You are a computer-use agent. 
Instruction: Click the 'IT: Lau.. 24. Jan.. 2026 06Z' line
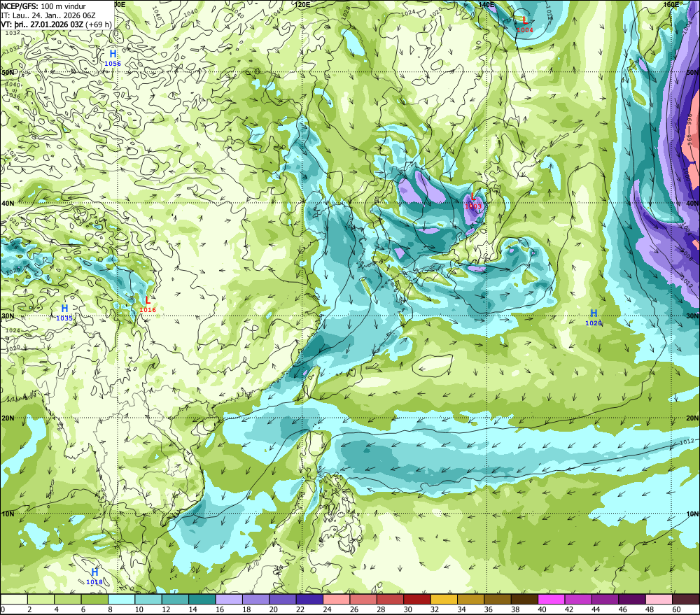48,15
